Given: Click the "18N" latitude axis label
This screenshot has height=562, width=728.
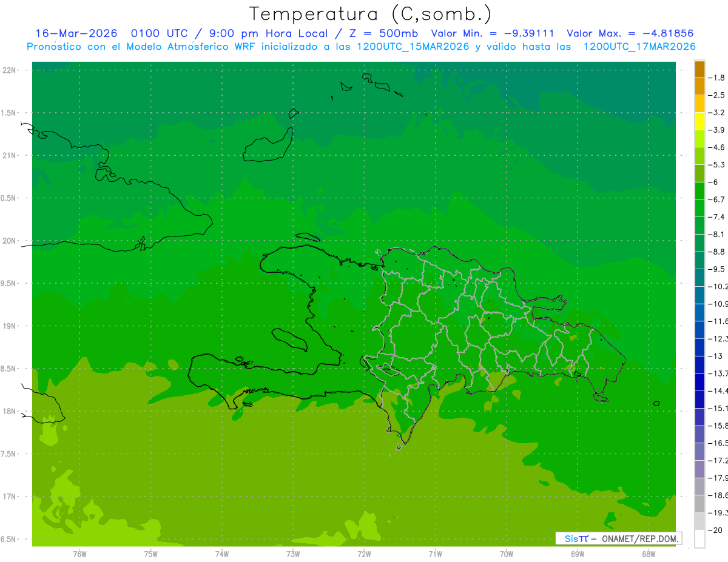Looking at the screenshot, I should (9, 412).
